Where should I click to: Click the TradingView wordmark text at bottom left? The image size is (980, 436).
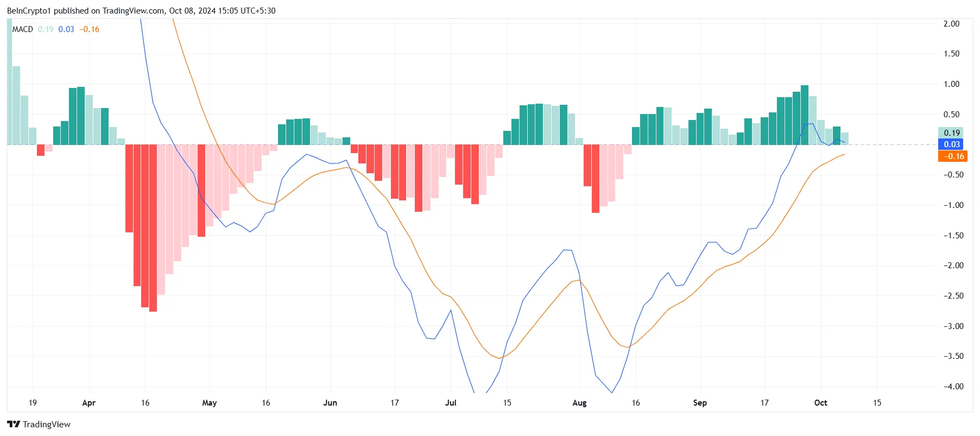tap(47, 425)
